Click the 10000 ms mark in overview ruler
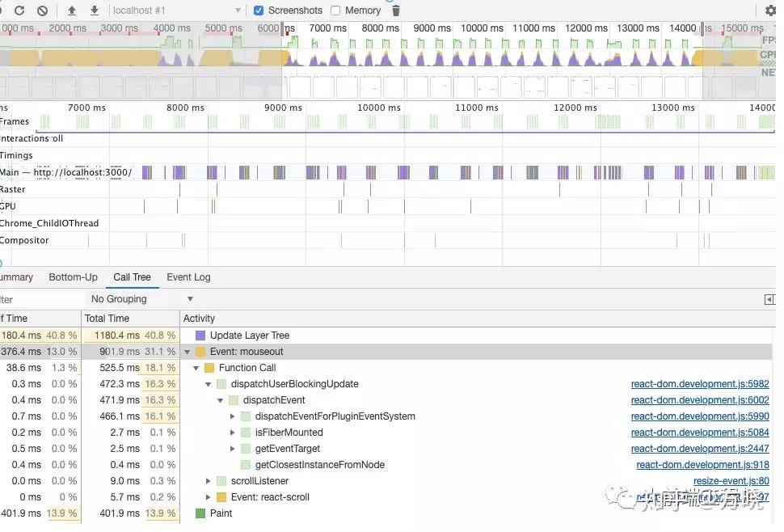 pos(482,28)
